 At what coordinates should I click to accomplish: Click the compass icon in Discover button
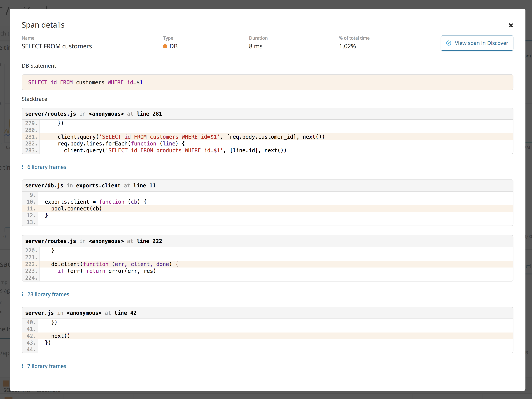(448, 43)
